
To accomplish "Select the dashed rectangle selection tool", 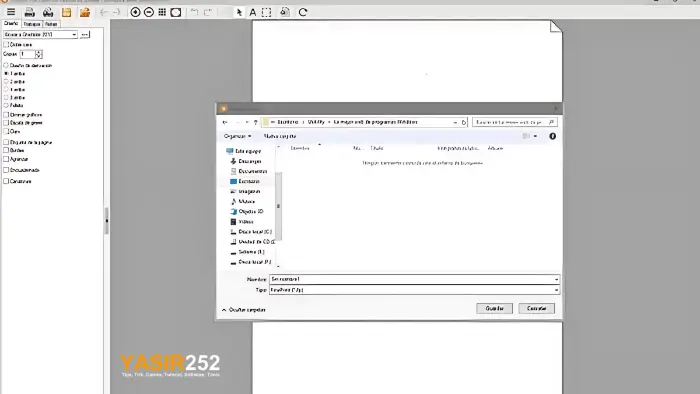I will click(267, 12).
